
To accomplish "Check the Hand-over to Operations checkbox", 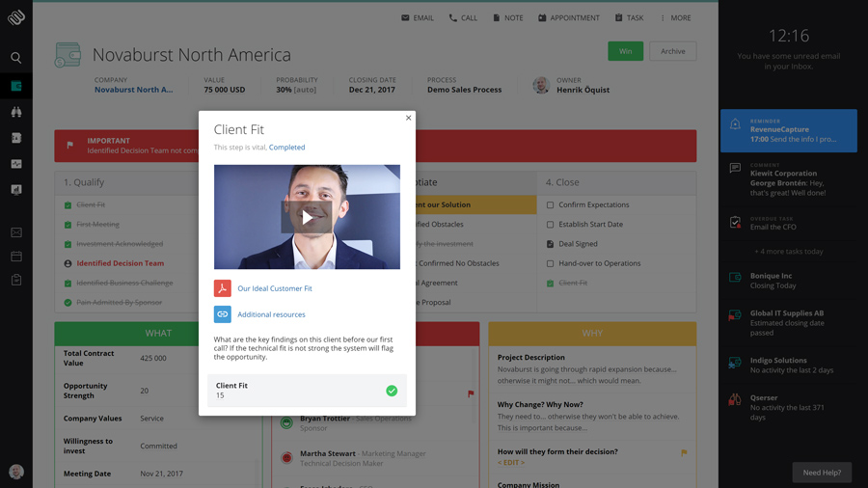I will [550, 263].
